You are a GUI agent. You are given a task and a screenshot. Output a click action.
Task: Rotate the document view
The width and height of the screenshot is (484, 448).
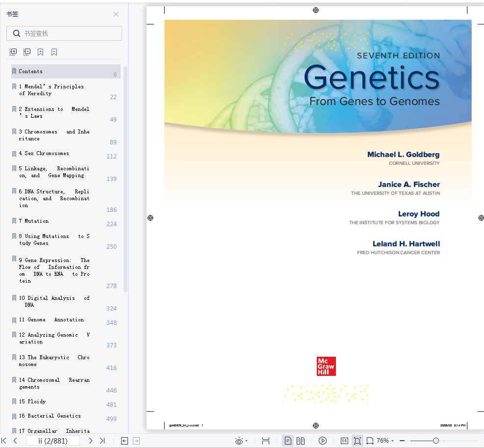(x=370, y=441)
